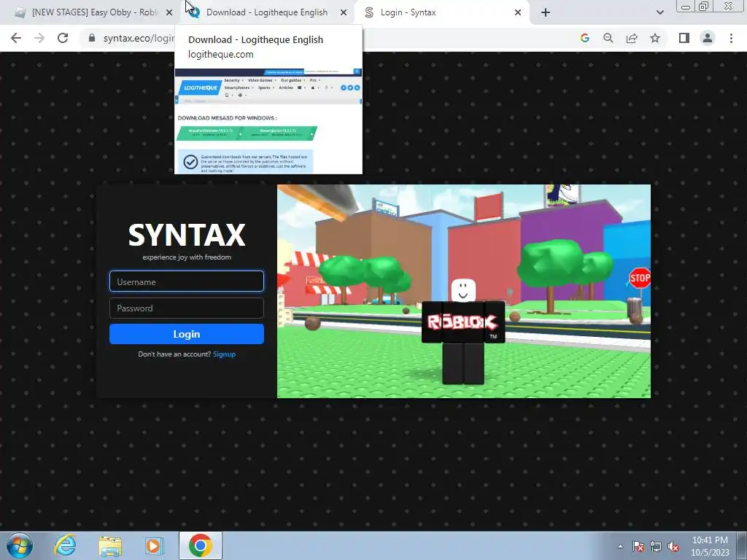Viewport: 747px width, 560px height.
Task: Focus the Password field
Action: coord(186,308)
